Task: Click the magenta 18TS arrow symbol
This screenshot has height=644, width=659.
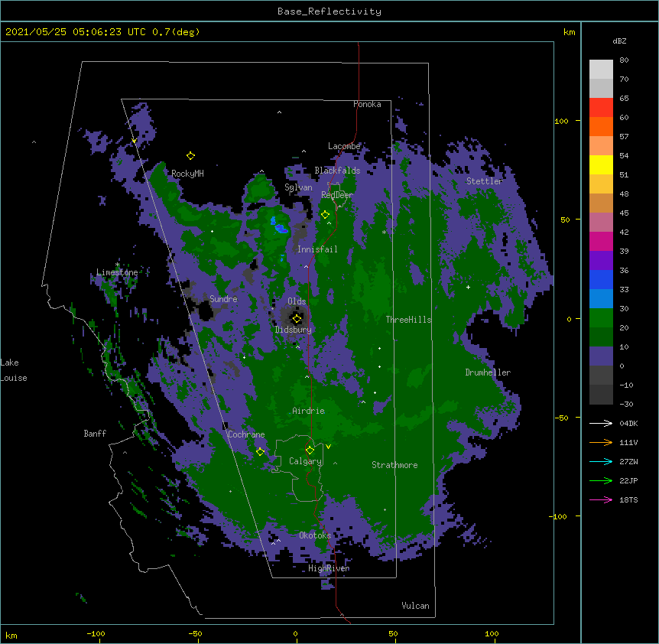Action: pos(601,499)
